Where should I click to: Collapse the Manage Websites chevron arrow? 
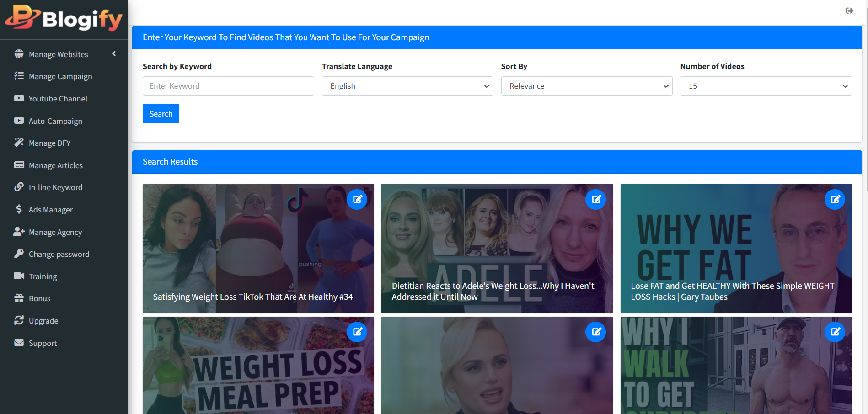tap(114, 54)
